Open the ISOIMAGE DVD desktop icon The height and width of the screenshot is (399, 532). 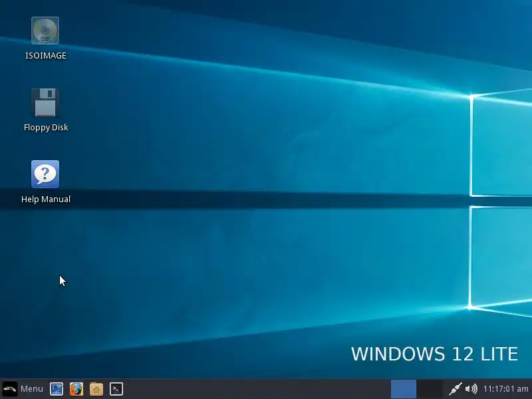(x=45, y=31)
